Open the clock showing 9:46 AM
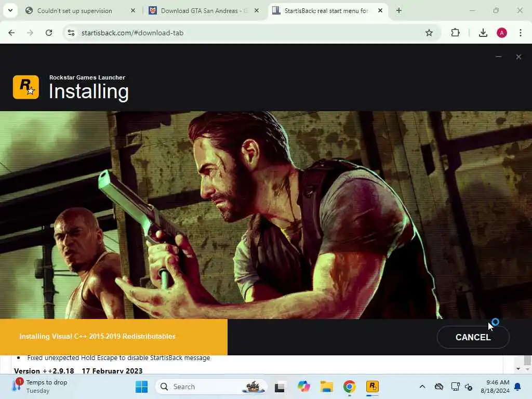Viewport: 532px width, 399px height. coord(495,387)
